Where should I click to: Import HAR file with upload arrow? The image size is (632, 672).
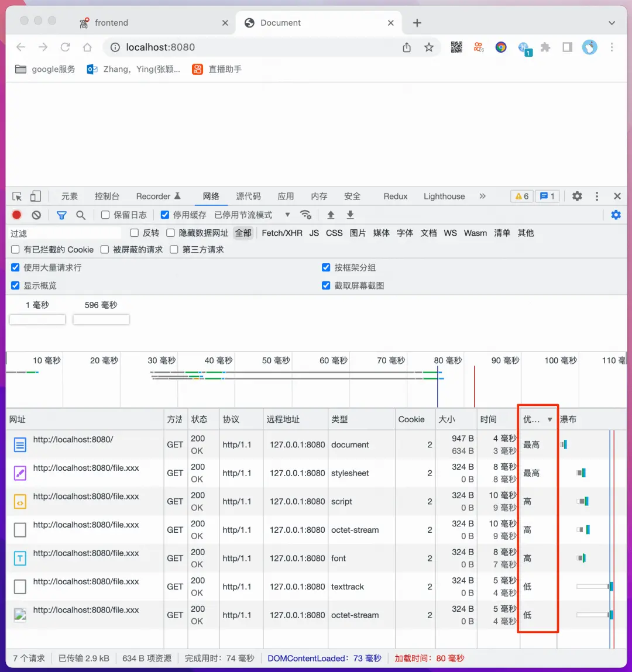[x=331, y=215]
